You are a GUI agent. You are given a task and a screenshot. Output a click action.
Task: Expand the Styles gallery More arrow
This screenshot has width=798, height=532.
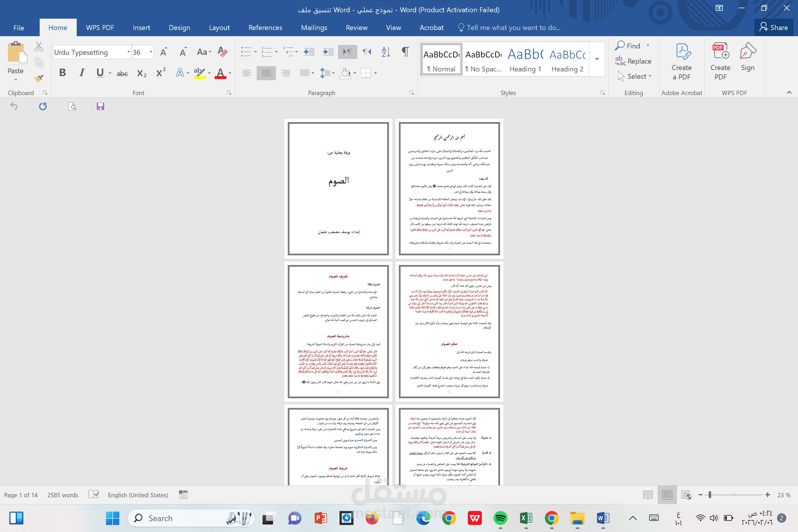tap(597, 59)
